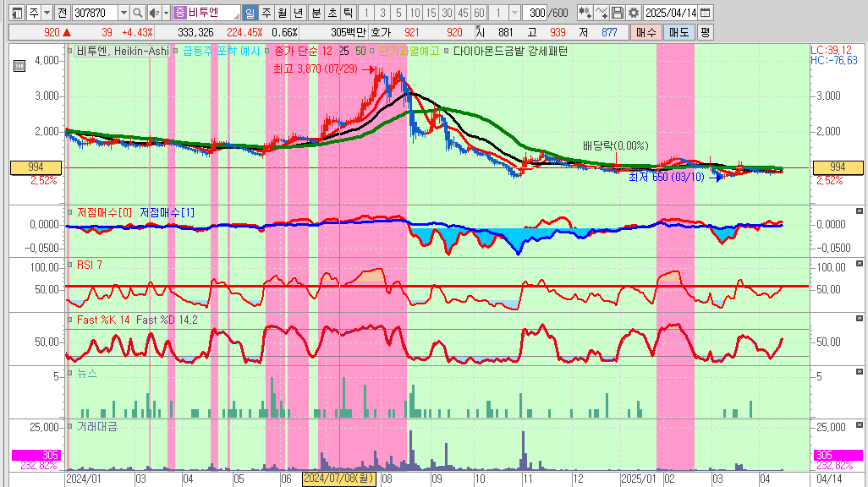Click the speaker sound icon
This screenshot has width=868, height=487.
[x=155, y=12]
